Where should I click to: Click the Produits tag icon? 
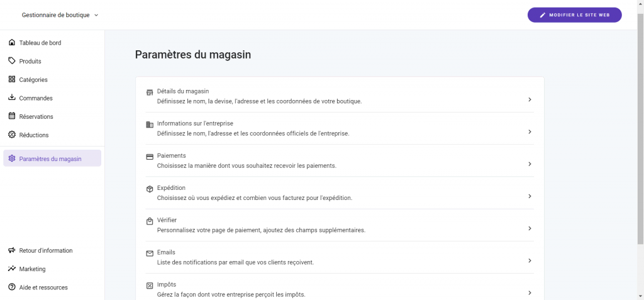point(12,61)
